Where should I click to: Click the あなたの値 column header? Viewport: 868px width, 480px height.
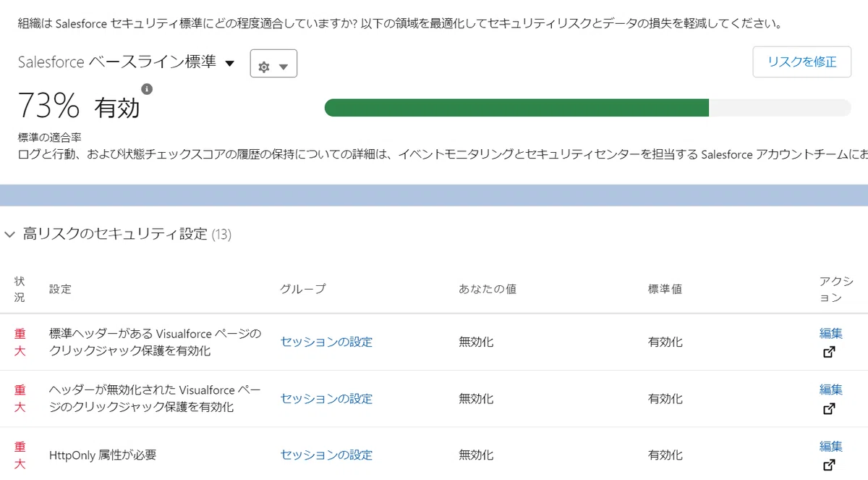(x=487, y=289)
